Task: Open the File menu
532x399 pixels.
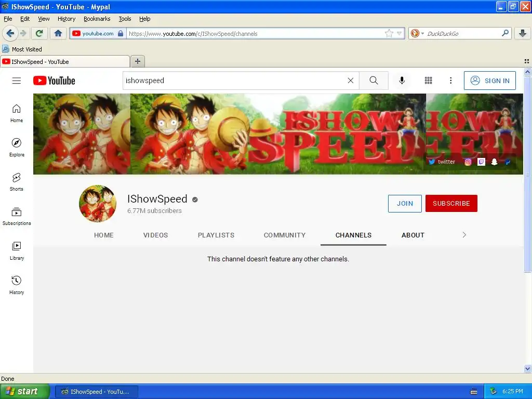Action: (x=8, y=19)
